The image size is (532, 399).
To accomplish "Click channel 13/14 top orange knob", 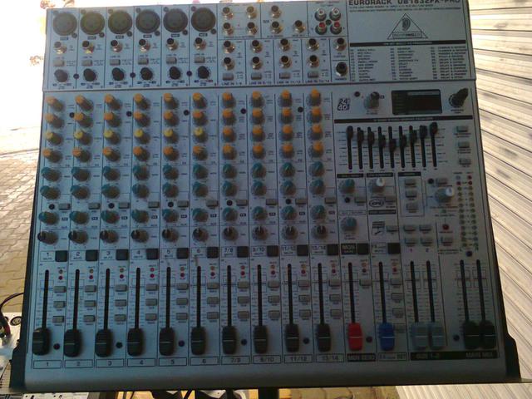I will 314,99.
